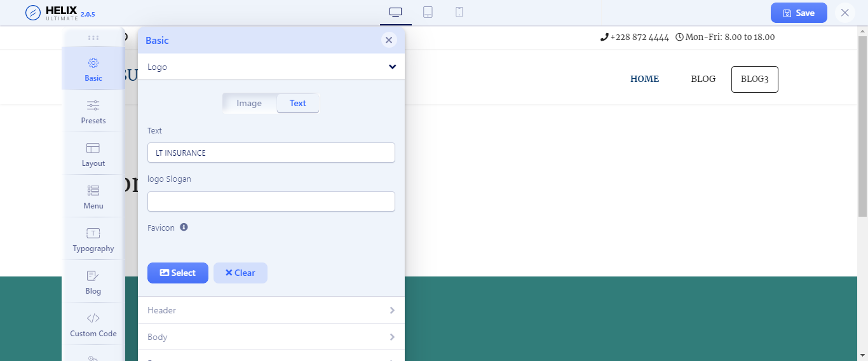Open the Custom Code icon

[x=93, y=318]
